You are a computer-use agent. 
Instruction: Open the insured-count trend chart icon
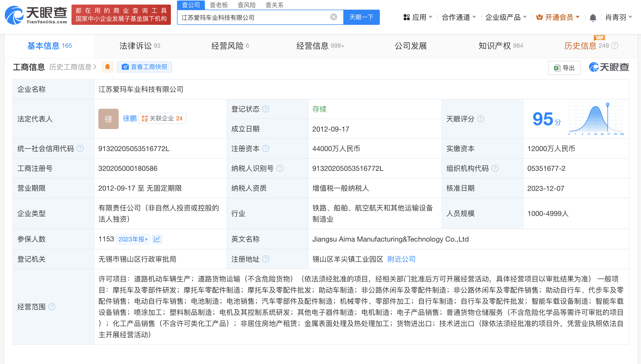click(x=157, y=239)
